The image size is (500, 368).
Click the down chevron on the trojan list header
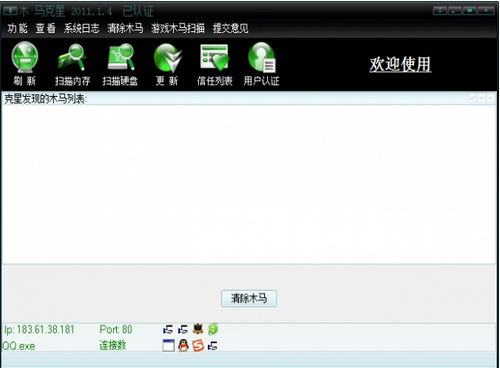pyautogui.click(x=481, y=98)
